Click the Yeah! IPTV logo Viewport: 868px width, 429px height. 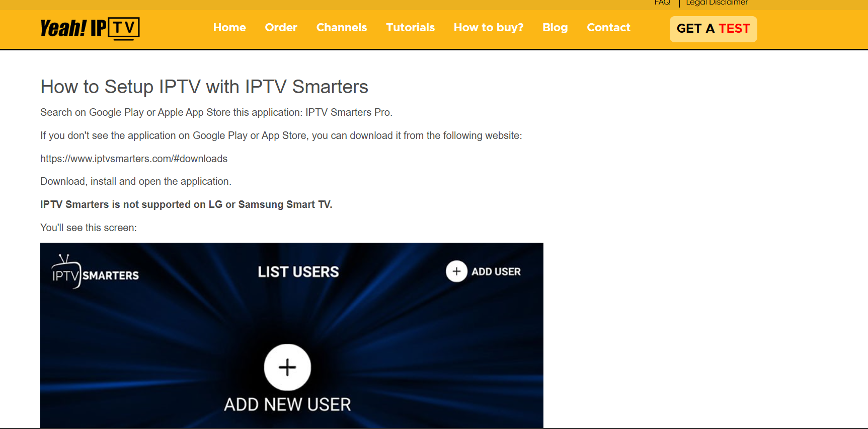90,28
